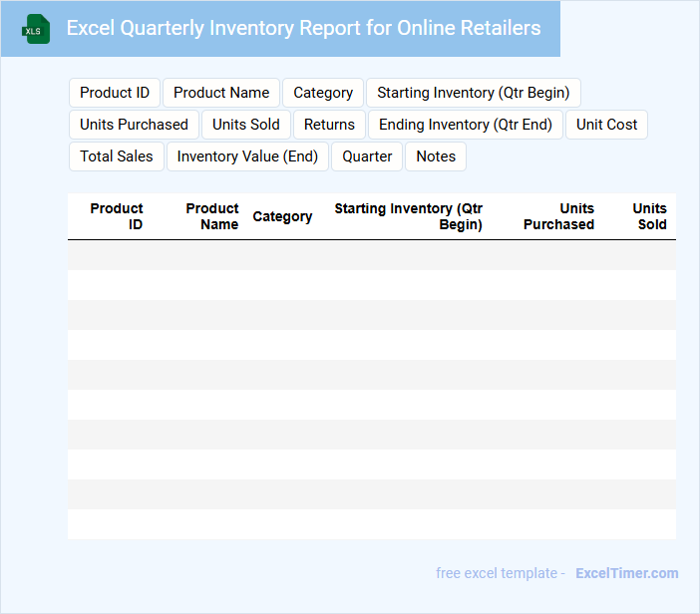Image resolution: width=700 pixels, height=614 pixels.
Task: Click the Product Name column header
Action: click(212, 216)
